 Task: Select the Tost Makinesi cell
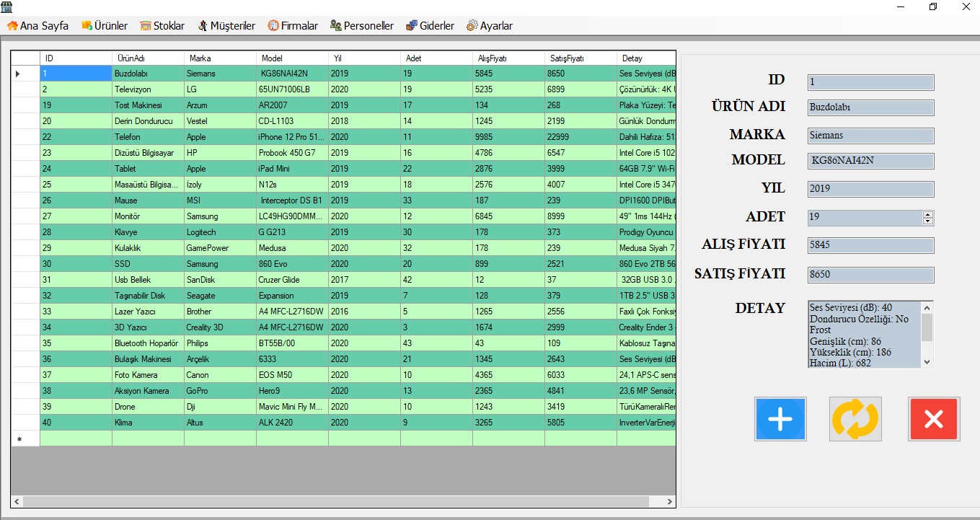click(x=148, y=105)
